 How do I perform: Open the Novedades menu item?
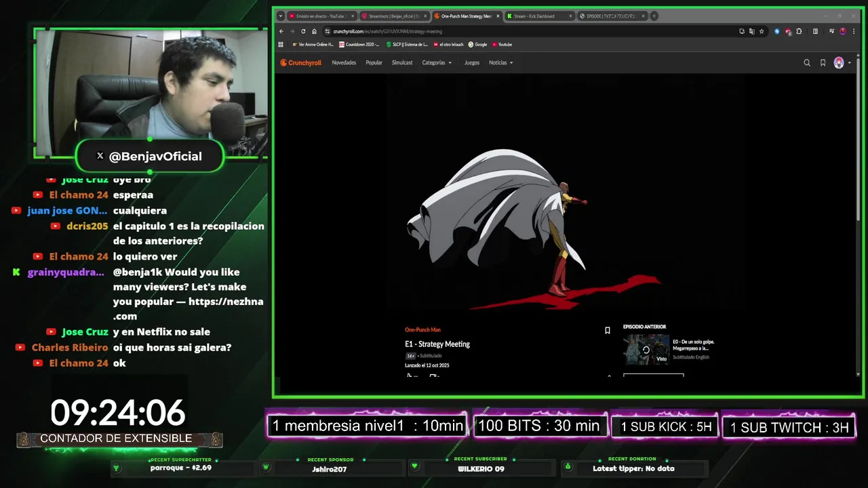[x=344, y=63]
